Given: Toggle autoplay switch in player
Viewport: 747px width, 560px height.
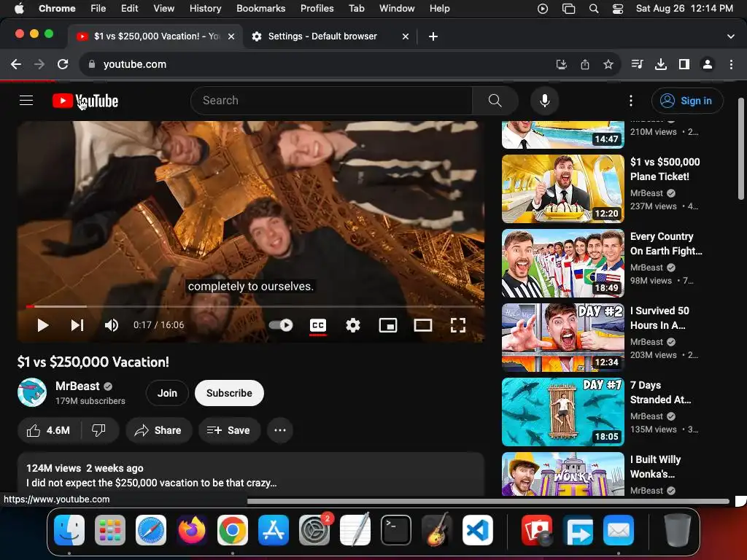Looking at the screenshot, I should click(x=281, y=325).
